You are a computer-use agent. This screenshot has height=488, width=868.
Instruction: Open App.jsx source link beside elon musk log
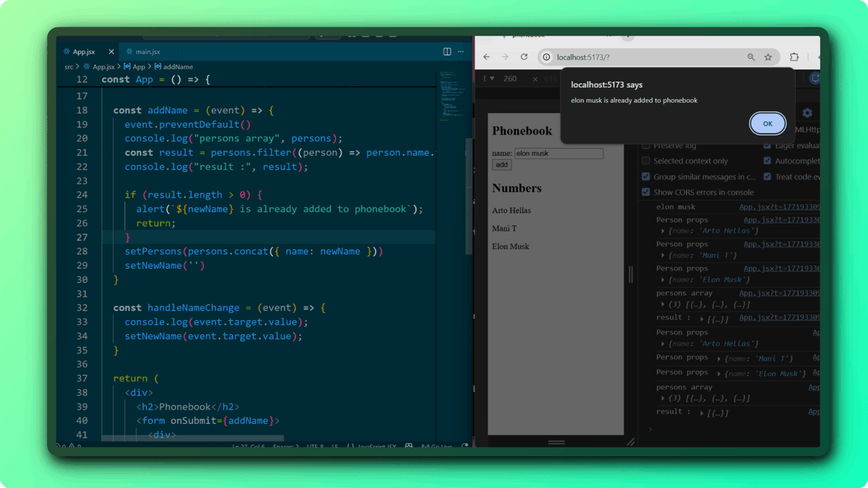[x=779, y=207]
